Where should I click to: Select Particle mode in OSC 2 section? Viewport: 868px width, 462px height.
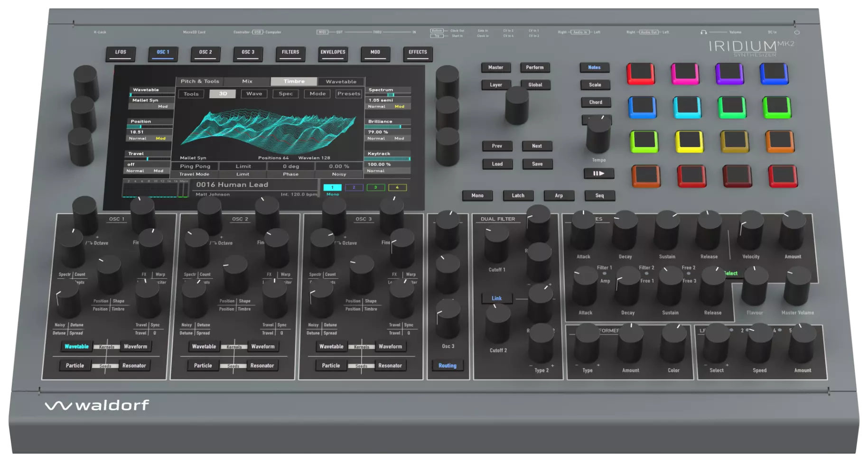tap(203, 366)
